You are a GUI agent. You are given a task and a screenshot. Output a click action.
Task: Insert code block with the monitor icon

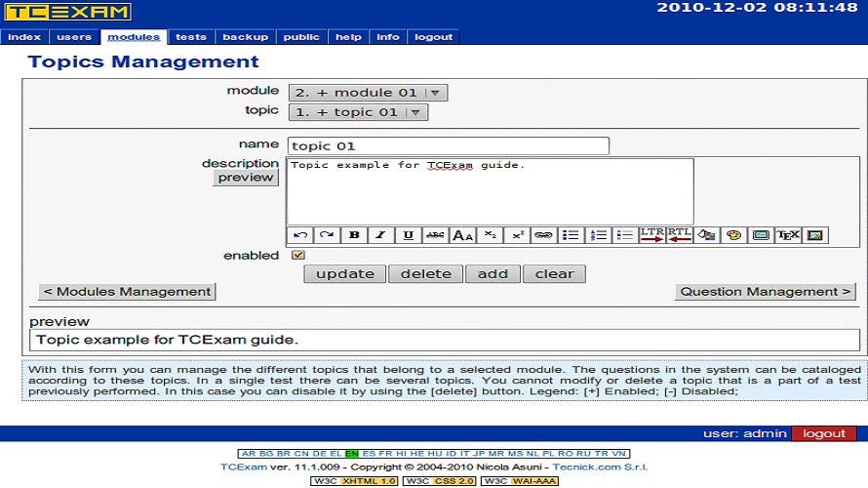tap(761, 235)
